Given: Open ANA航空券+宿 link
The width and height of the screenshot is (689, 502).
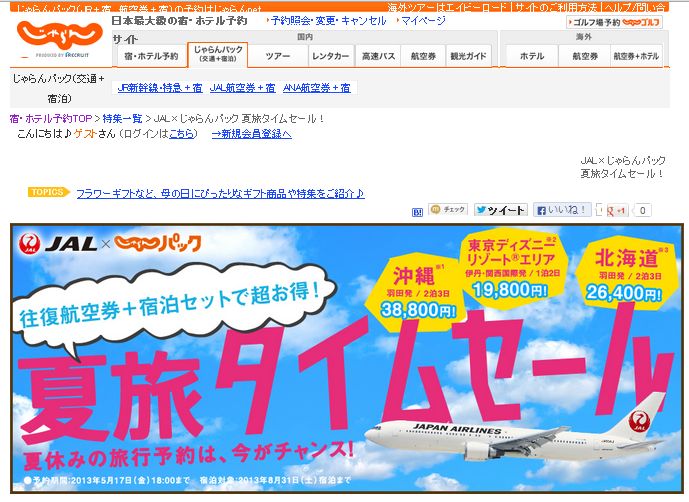Looking at the screenshot, I should (317, 88).
